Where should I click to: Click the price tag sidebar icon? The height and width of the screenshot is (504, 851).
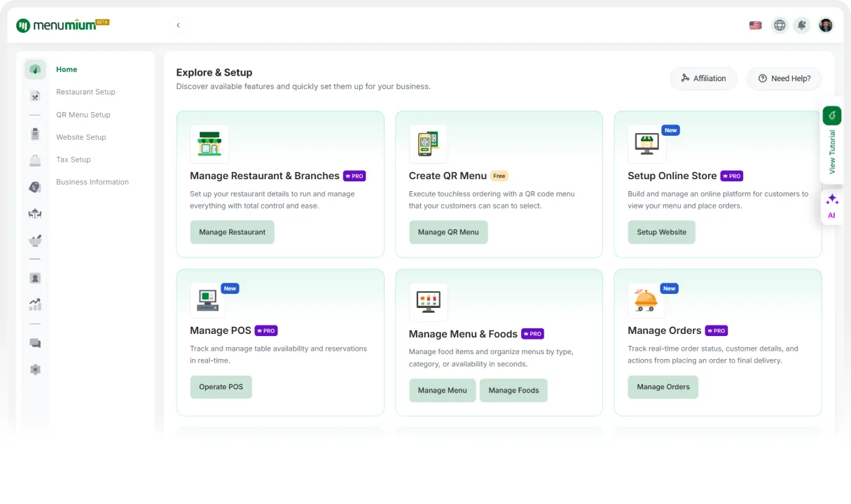[35, 187]
